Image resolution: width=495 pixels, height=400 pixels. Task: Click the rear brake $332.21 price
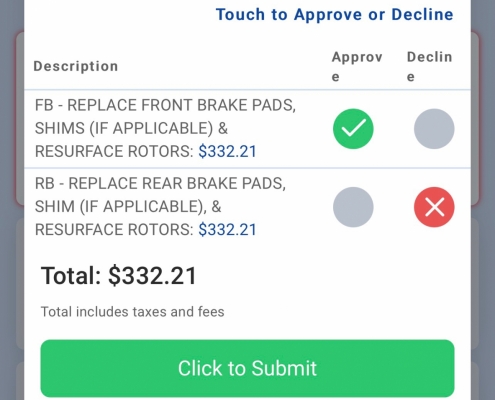[227, 230]
